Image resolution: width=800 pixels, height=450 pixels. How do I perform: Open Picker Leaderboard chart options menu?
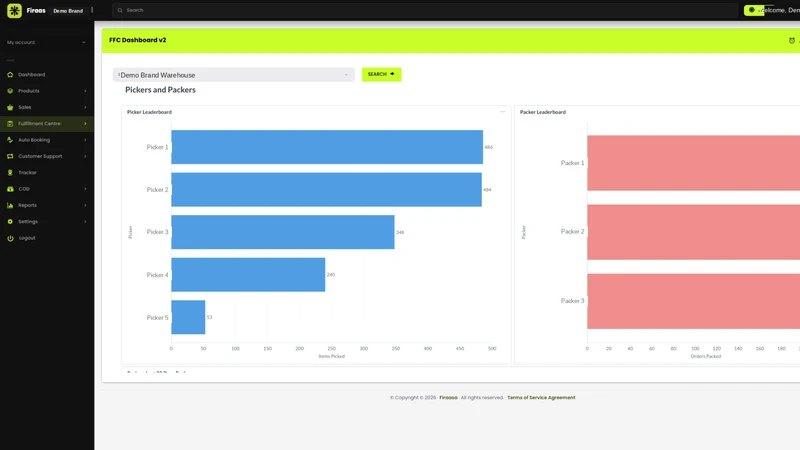click(x=502, y=112)
